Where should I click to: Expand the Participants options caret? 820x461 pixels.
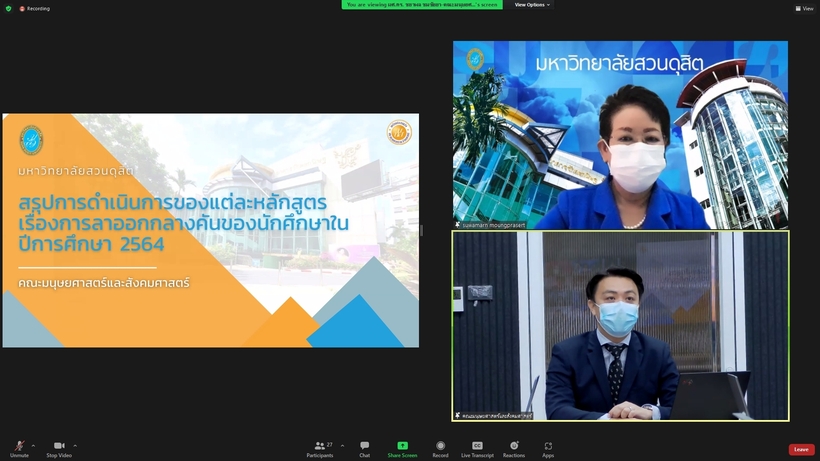coord(343,446)
